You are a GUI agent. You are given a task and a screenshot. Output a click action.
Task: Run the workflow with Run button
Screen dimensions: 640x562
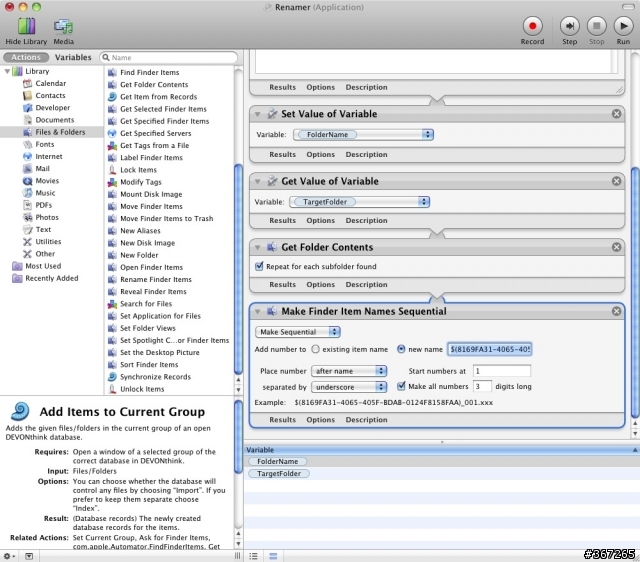tap(623, 26)
